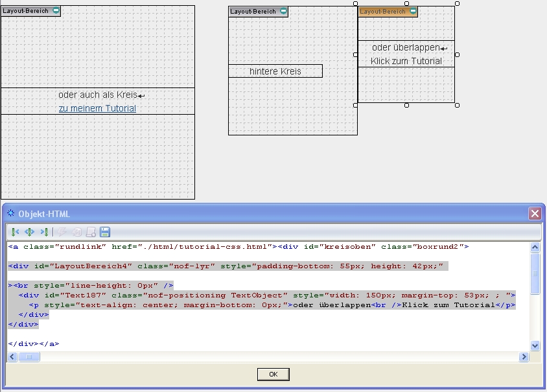Click the 'Klick zum Tutorial' text
Image resolution: width=547 pixels, height=392 pixels.
click(x=406, y=62)
